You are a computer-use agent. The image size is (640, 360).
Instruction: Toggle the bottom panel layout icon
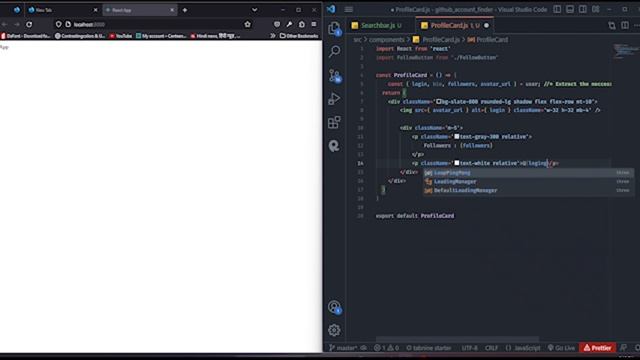click(570, 9)
